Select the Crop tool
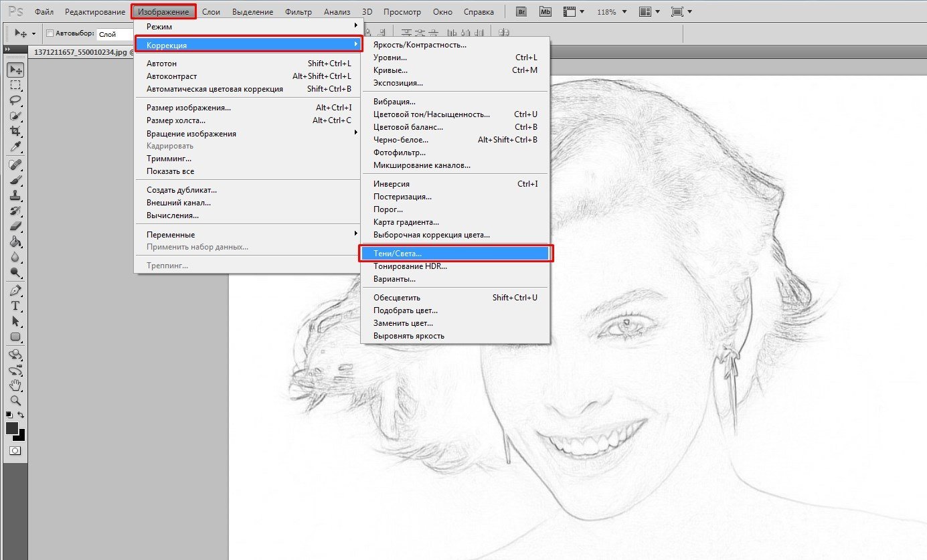 (x=15, y=132)
